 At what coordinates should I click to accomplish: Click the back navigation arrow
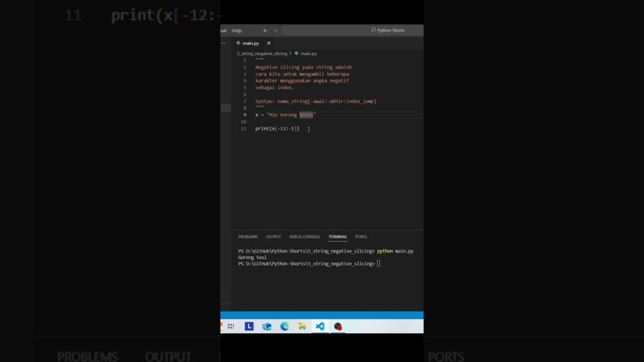pyautogui.click(x=265, y=30)
